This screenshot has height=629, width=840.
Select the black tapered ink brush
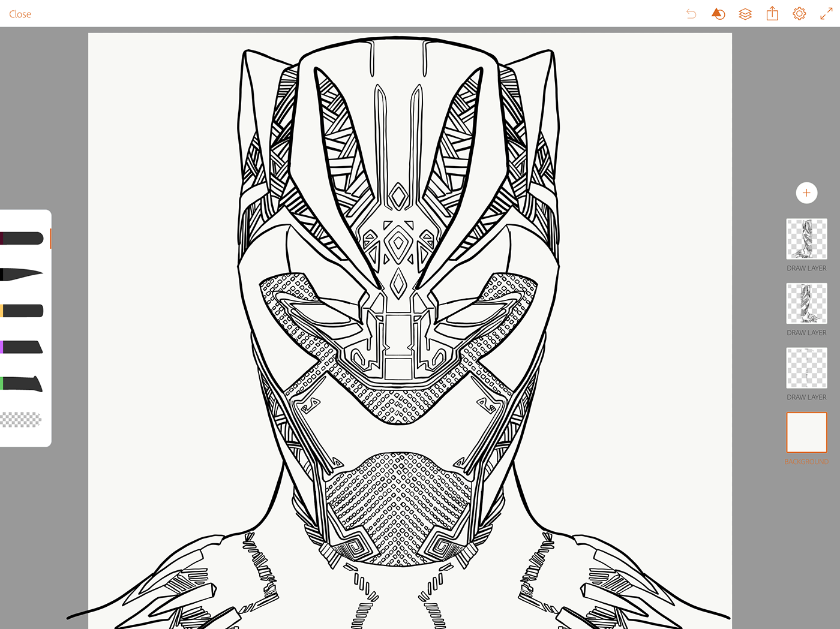(22, 274)
